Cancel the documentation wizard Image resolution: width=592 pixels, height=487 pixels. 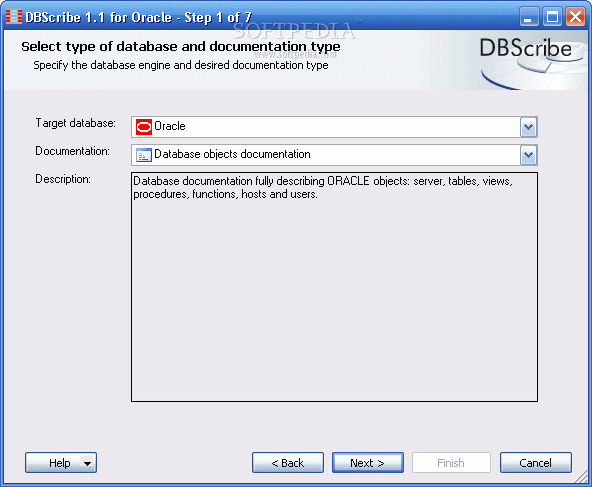(x=536, y=463)
